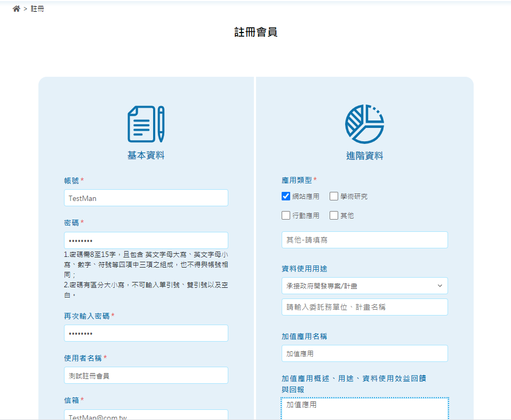Image resolution: width=511 pixels, height=420 pixels.
Task: Click the home icon in the breadcrumb
Action: coord(16,9)
